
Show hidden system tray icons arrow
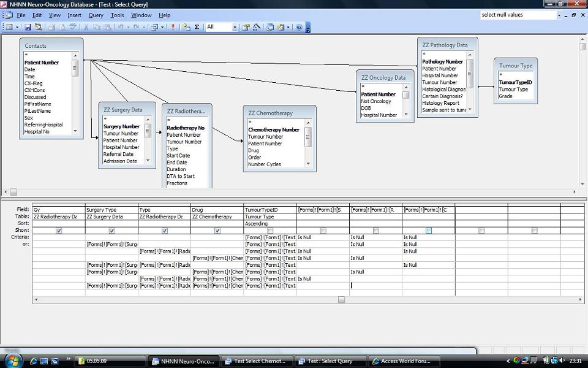(x=508, y=361)
